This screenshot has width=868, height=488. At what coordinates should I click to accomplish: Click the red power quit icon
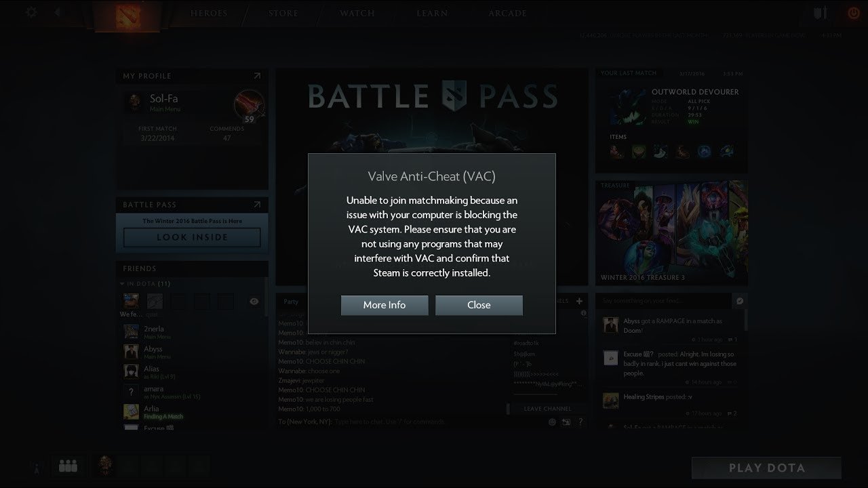[853, 13]
